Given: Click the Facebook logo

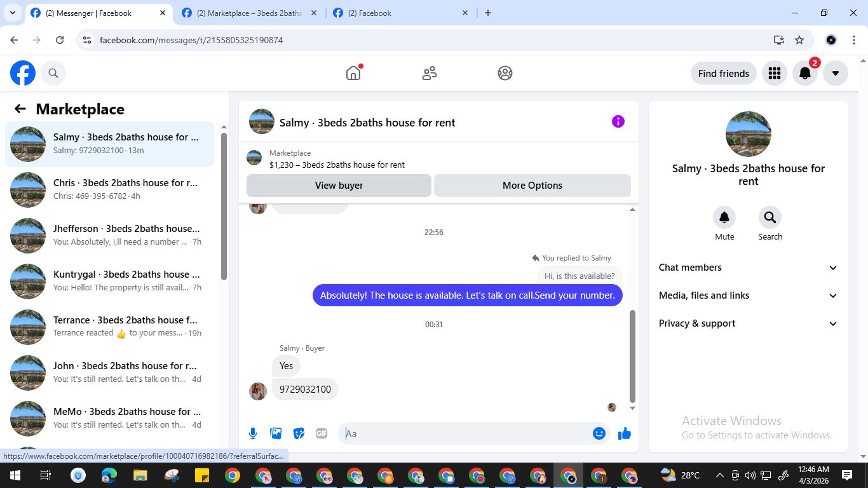Looking at the screenshot, I should (23, 73).
